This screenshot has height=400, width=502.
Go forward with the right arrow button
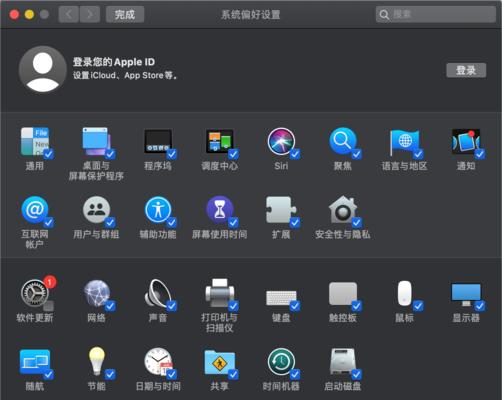pos(90,15)
